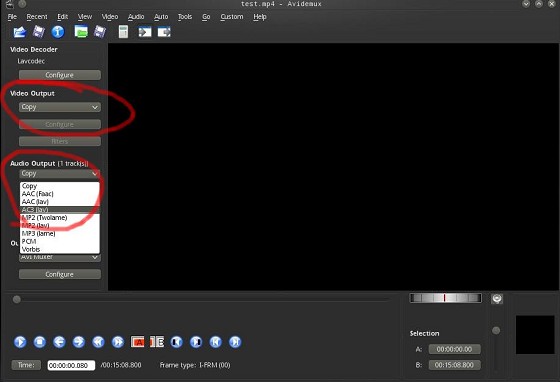The width and height of the screenshot is (560, 382).
Task: Click the Open Video toolbar icon
Action: coord(20,32)
